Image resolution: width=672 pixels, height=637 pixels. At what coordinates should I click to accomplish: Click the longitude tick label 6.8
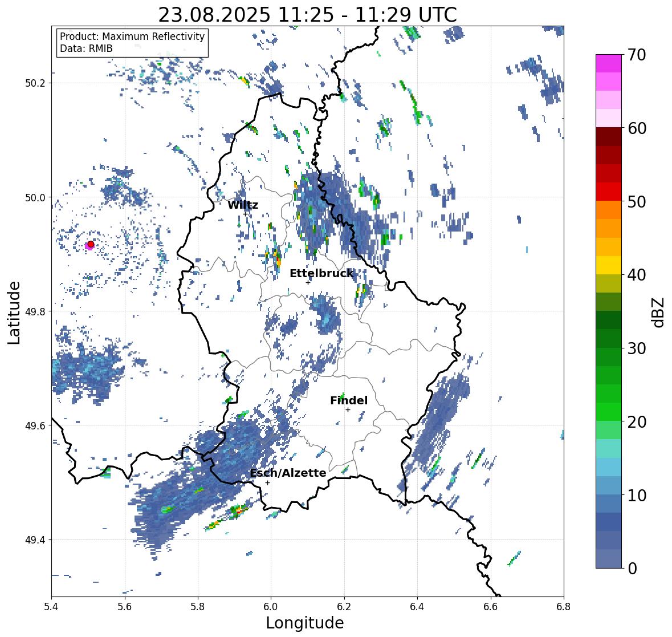(x=564, y=606)
